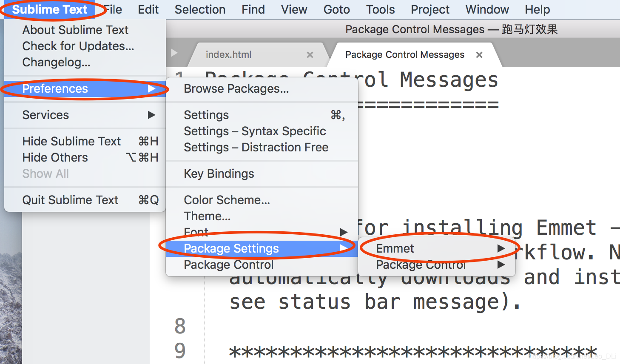The image size is (620, 364).
Task: Open Settings from Preferences submenu
Action: tap(262, 115)
